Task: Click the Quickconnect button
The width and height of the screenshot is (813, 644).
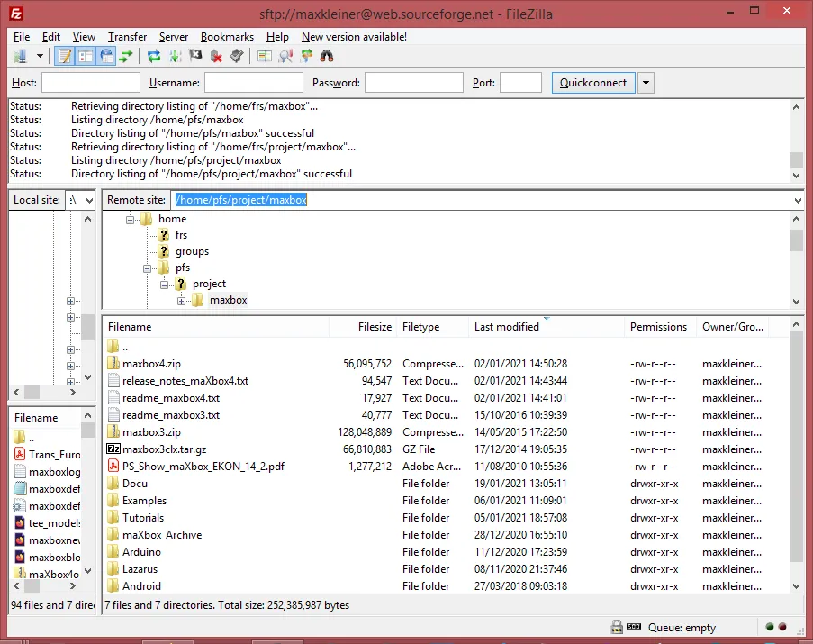Action: pyautogui.click(x=593, y=82)
